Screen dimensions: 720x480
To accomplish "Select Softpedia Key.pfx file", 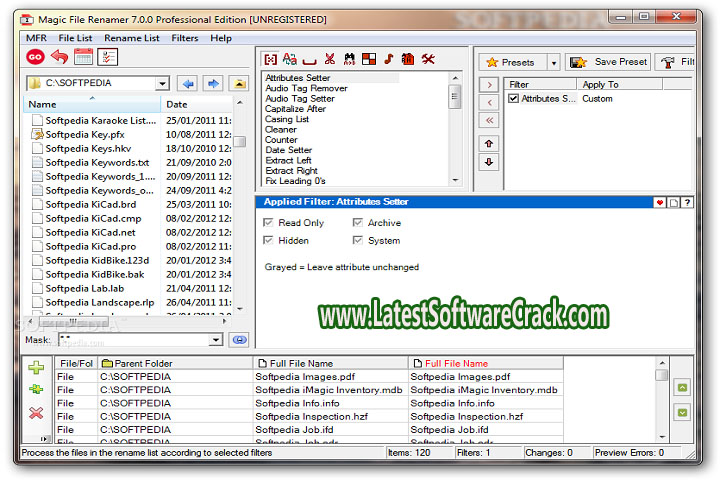I will click(85, 135).
